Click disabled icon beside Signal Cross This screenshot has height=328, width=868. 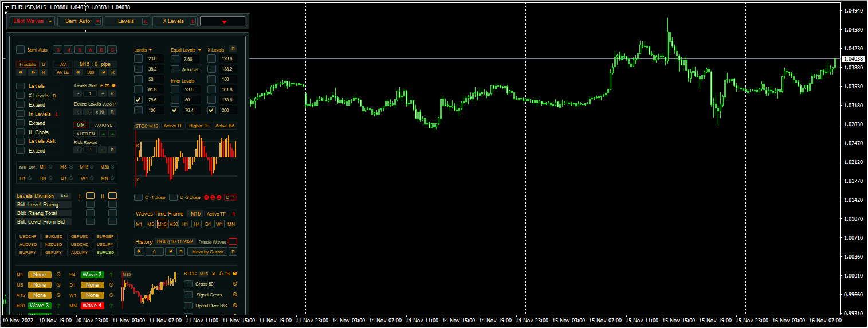click(234, 295)
